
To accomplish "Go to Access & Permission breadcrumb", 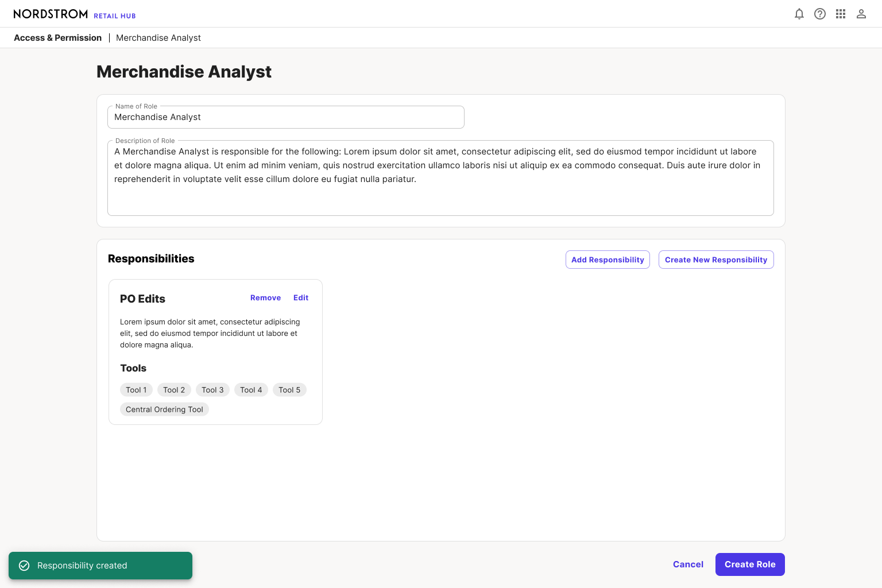I will tap(57, 38).
